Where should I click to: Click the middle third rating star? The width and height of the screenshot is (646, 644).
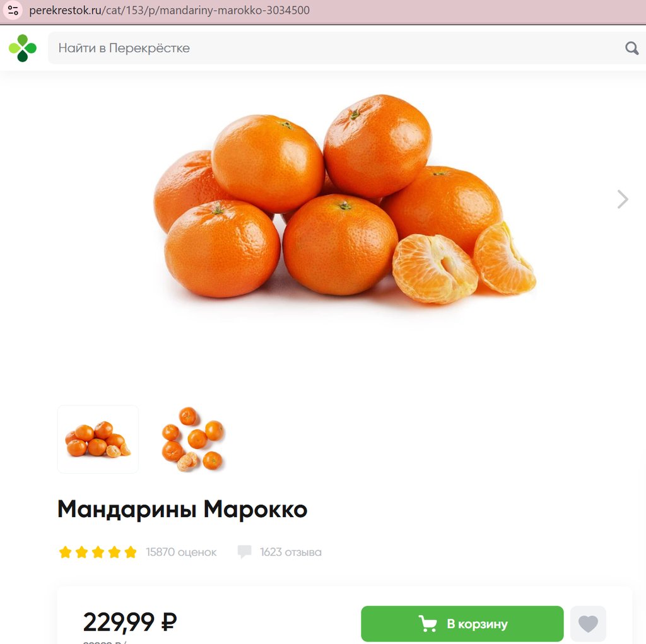click(98, 552)
